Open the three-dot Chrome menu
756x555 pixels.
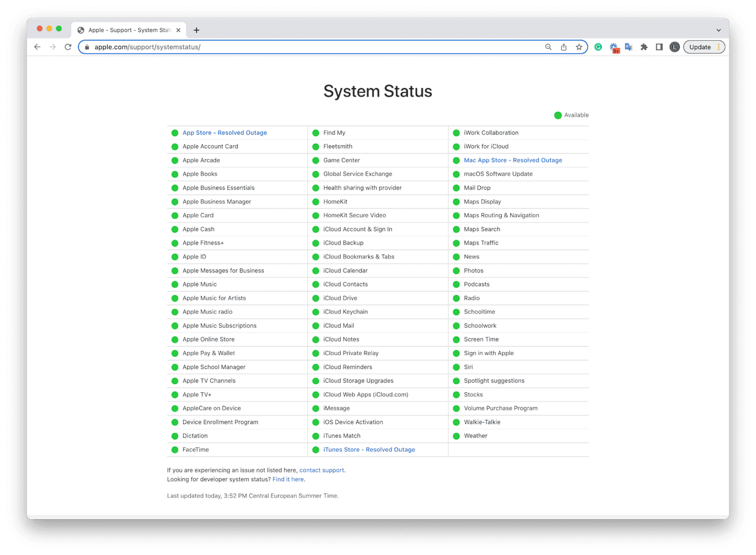(x=718, y=47)
